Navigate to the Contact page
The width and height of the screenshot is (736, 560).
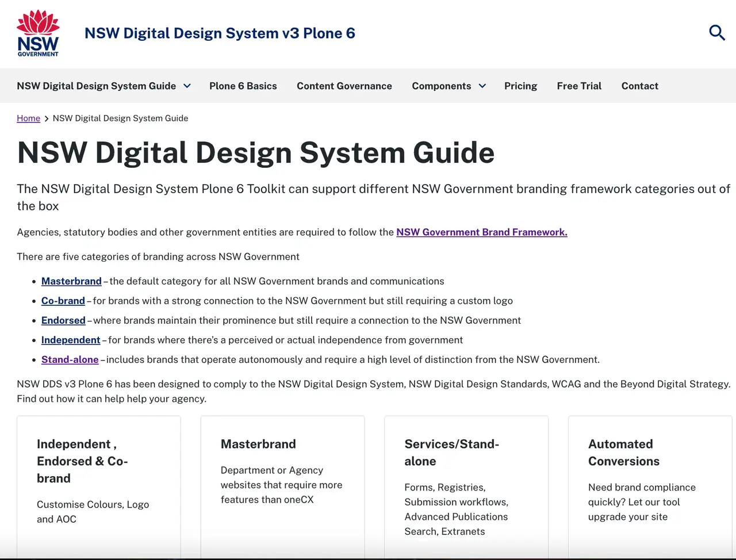pos(639,86)
